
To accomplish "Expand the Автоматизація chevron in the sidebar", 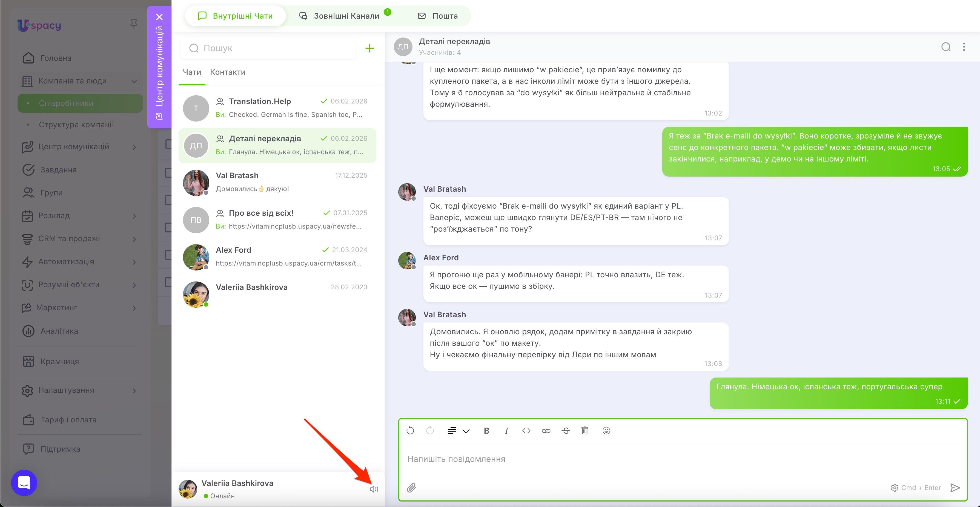I will coord(134,262).
